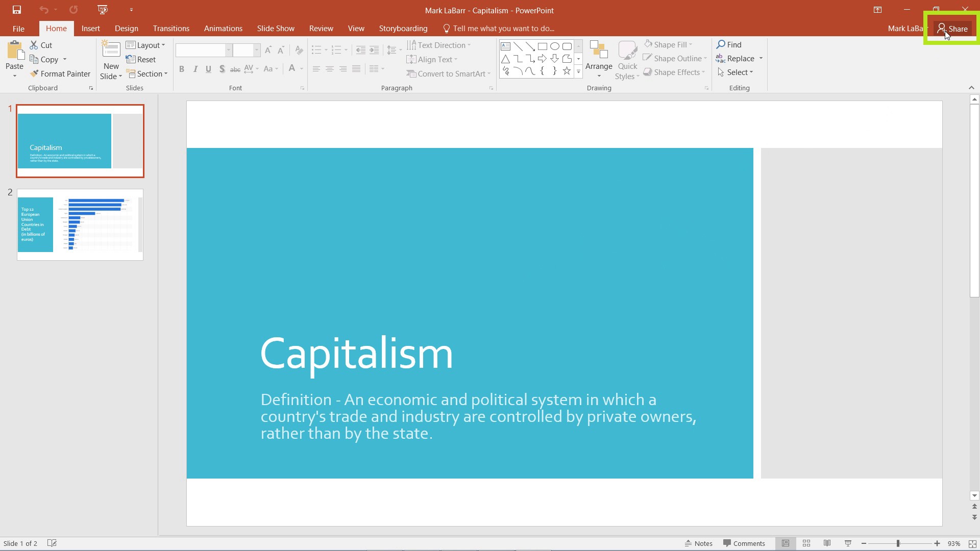Open the Slide Show tab
The image size is (980, 551).
tap(276, 28)
